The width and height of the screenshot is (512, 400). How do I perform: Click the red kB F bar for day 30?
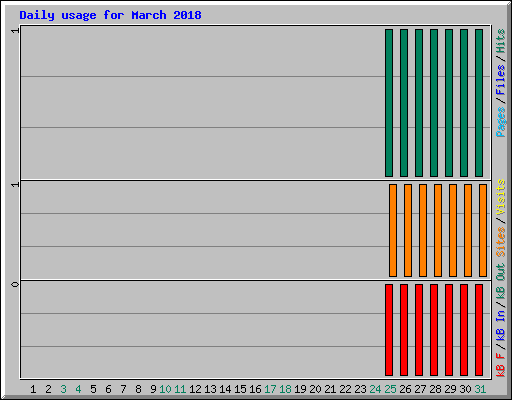464,330
